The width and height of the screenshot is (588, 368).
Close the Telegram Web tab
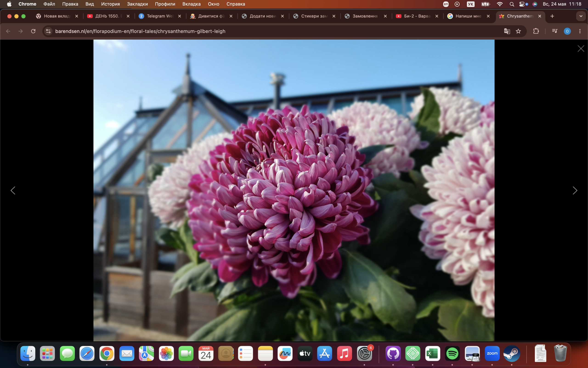click(x=180, y=16)
